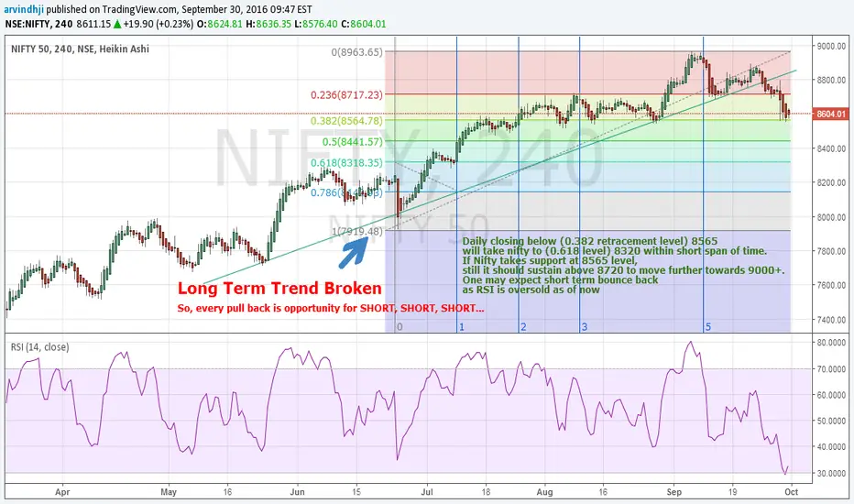Select the 0(8963.65) Fibonacci level label
Screen dimensions: 854x504
point(356,52)
